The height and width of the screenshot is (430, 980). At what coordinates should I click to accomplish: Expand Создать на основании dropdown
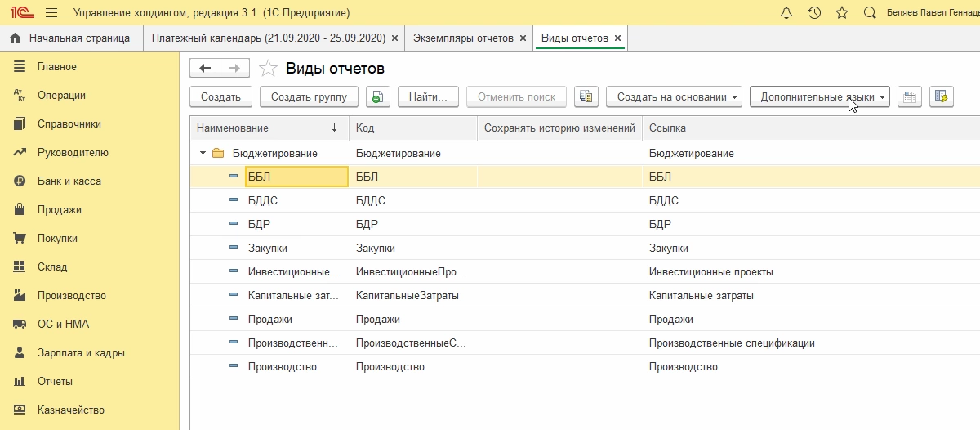tap(673, 96)
